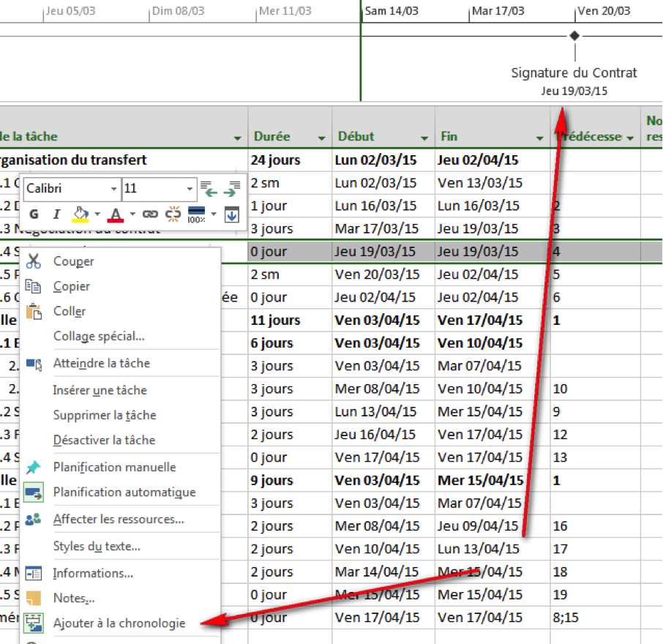This screenshot has height=644, width=663.
Task: Click the link tasks chain icon
Action: point(150,214)
